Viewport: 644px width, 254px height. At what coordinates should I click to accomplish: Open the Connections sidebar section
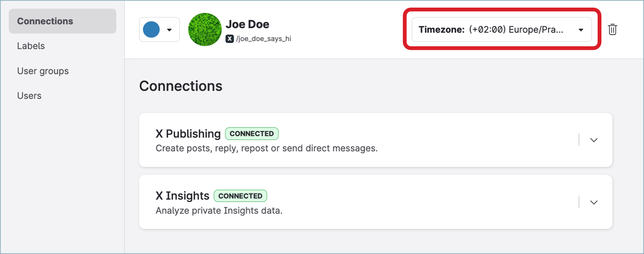(45, 21)
